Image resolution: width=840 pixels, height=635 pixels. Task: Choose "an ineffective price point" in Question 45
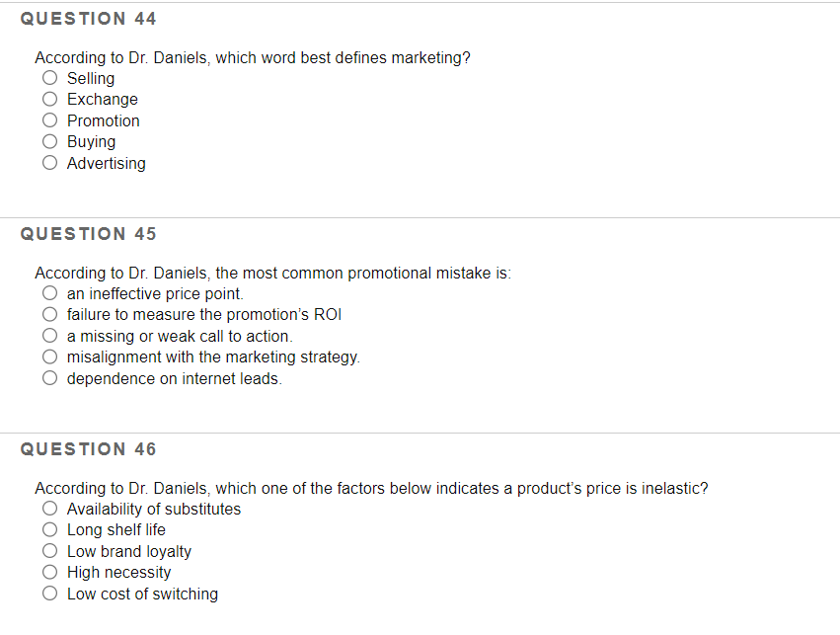coord(49,292)
